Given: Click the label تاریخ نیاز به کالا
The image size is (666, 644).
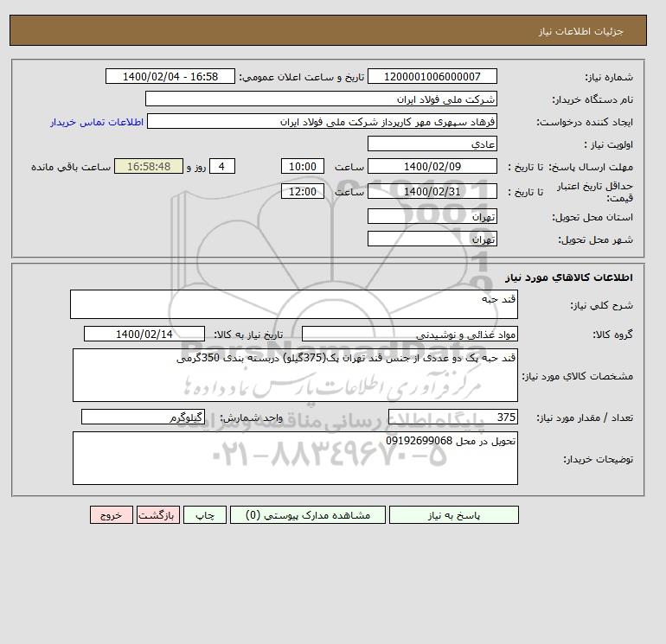Looking at the screenshot, I should (x=248, y=335).
